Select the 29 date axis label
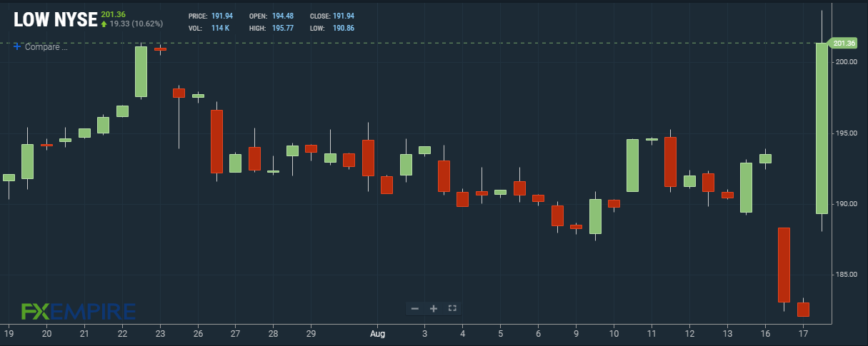Screen dimensions: 868x346 tap(311, 333)
